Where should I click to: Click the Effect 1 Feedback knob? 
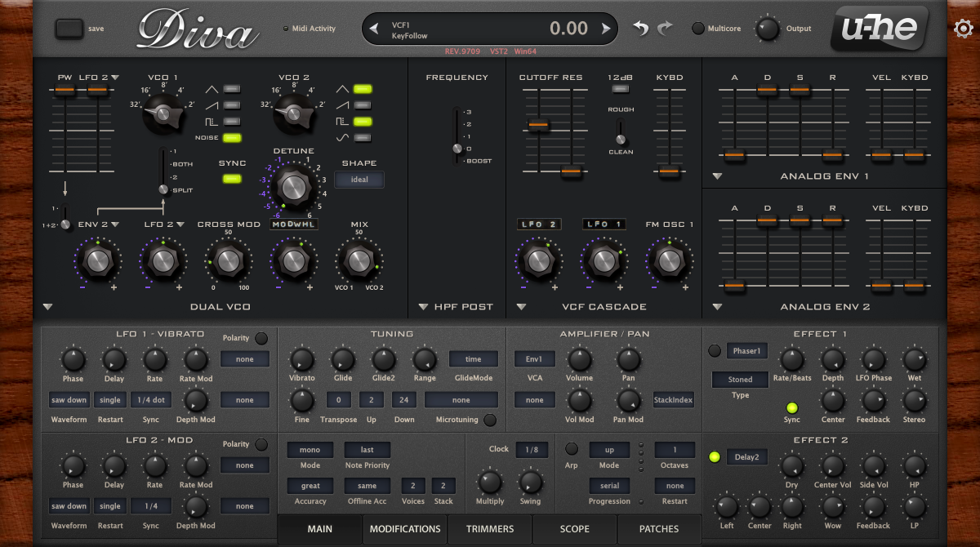tap(873, 400)
